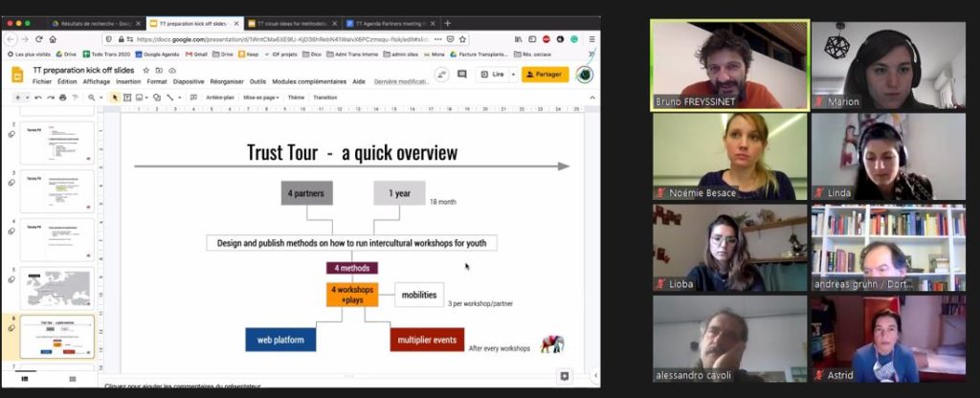
Task: Click the Arrière-plan button
Action: tap(220, 98)
